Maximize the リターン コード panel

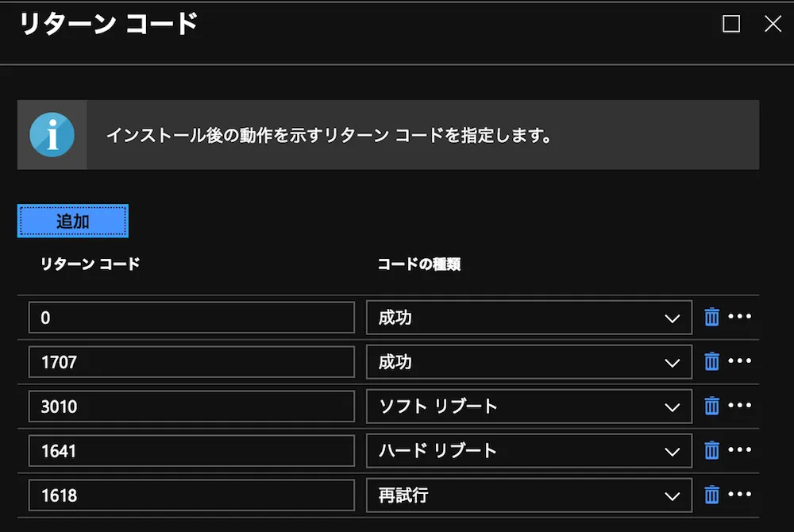pyautogui.click(x=731, y=25)
